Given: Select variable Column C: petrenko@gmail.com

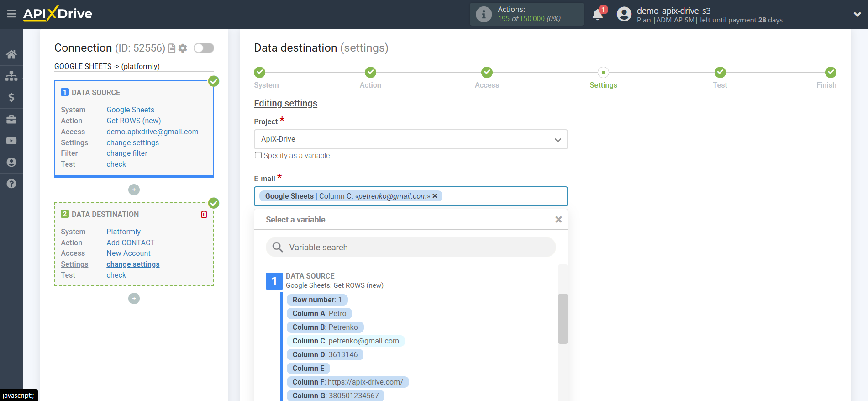Looking at the screenshot, I should (x=346, y=341).
